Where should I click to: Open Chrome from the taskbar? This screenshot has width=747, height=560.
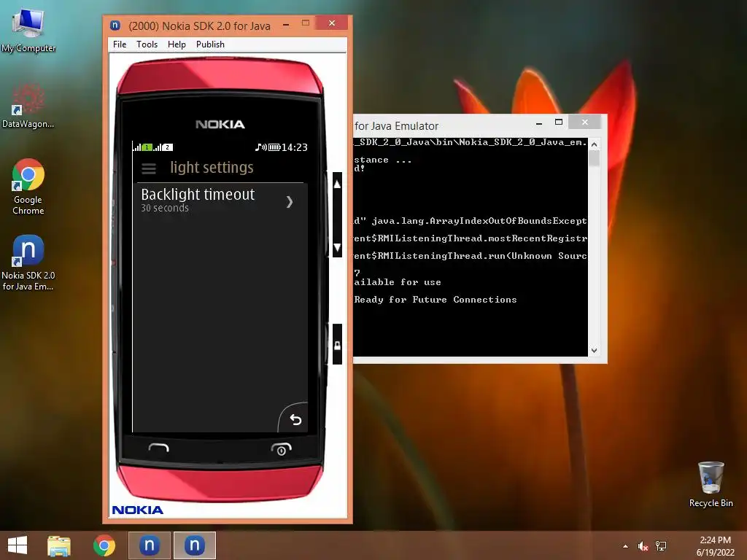104,545
